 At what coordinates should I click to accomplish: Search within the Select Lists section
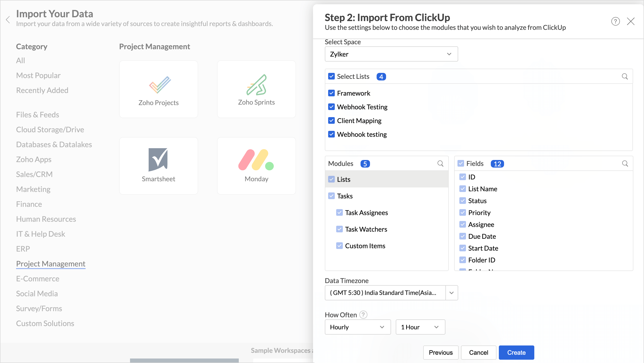[625, 76]
